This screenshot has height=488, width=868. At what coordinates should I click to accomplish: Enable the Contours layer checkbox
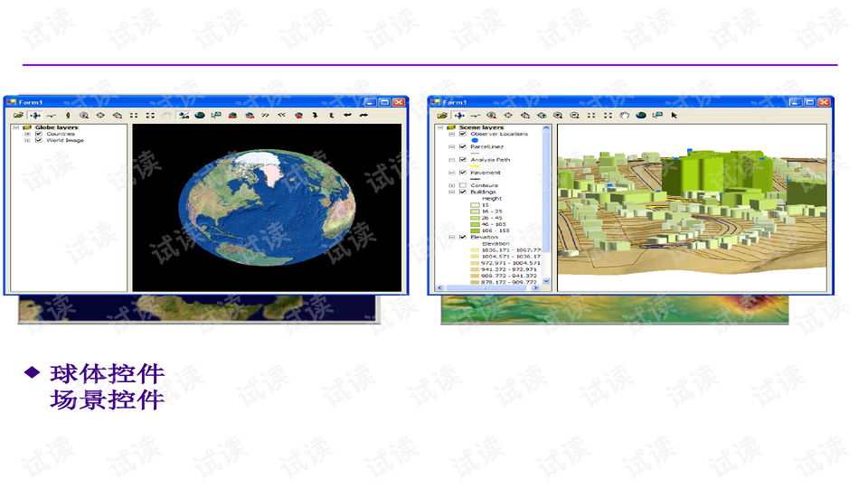463,185
